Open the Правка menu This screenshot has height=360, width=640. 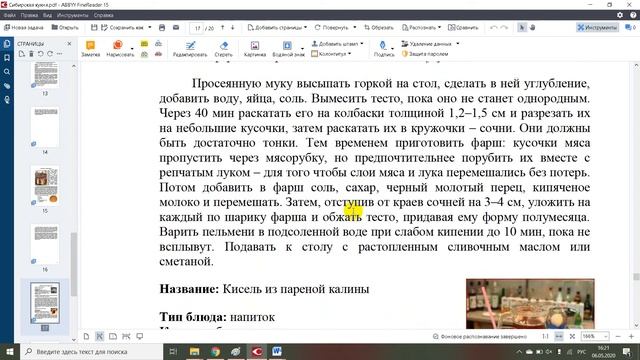(29, 15)
